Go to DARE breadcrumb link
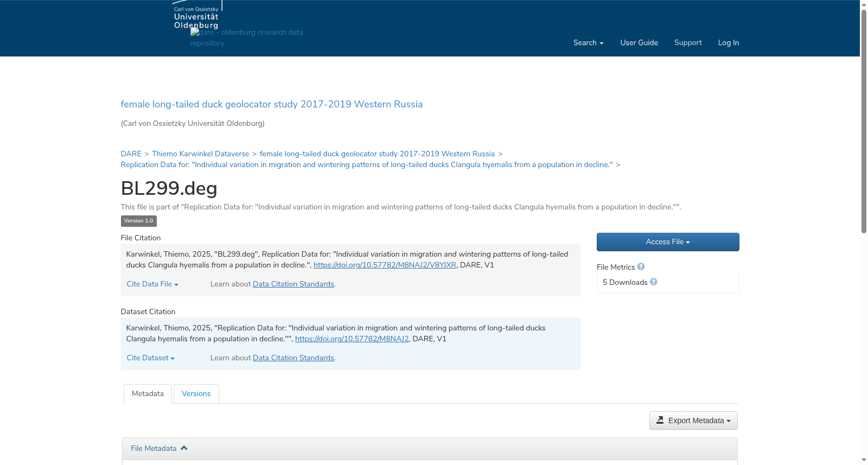 click(x=131, y=154)
